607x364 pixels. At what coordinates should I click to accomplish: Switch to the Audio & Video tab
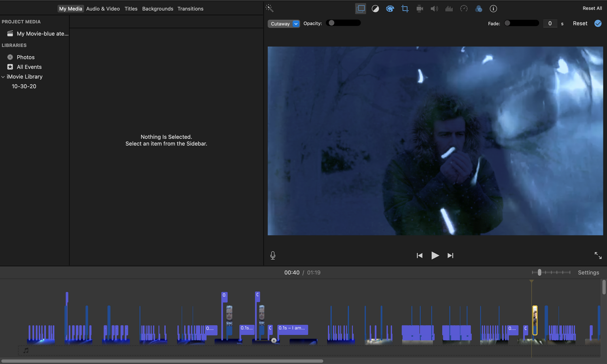pos(103,8)
